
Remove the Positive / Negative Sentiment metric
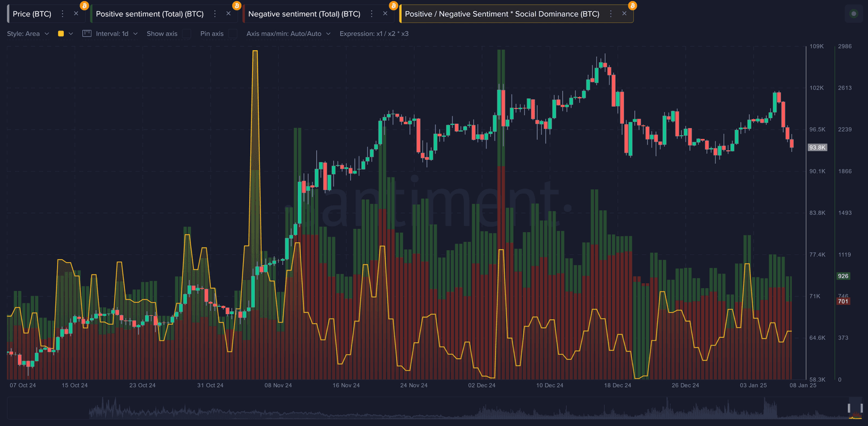point(624,14)
